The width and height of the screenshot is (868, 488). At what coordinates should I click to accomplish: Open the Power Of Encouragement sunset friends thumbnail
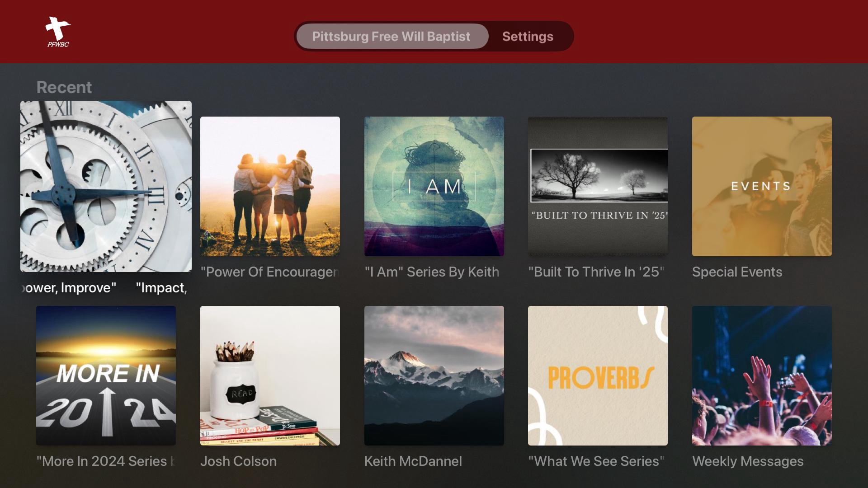tap(270, 186)
